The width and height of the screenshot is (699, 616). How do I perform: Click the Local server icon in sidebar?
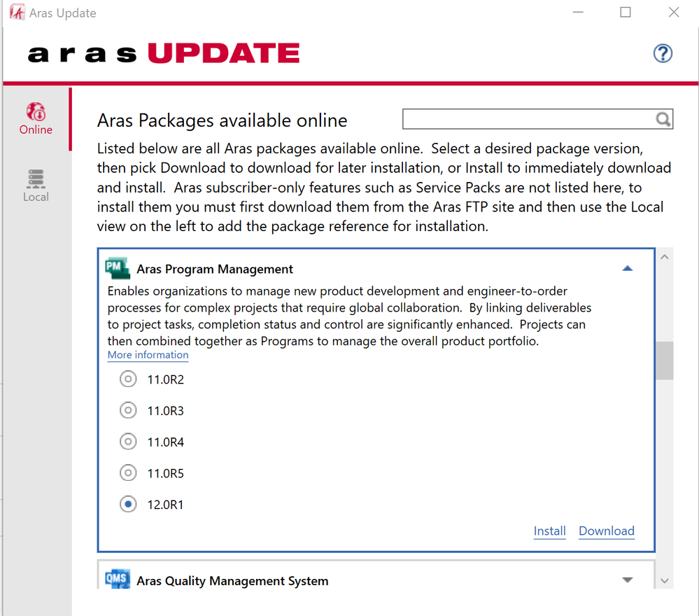coord(36,178)
